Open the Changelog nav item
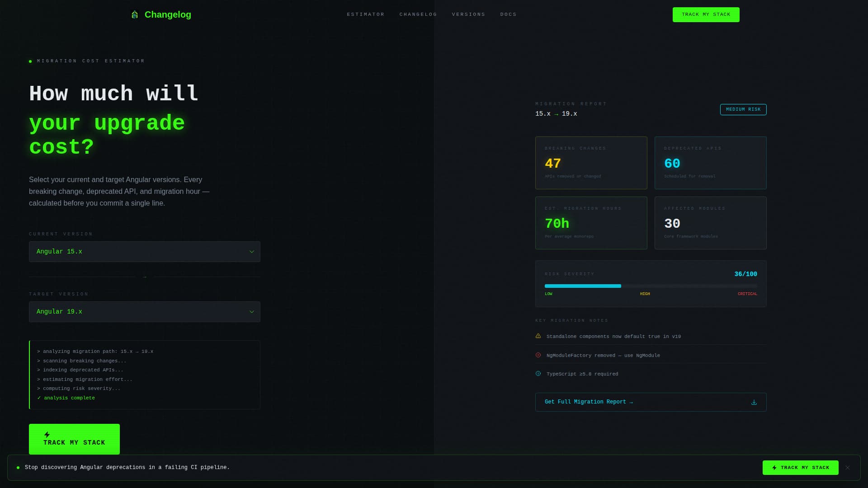This screenshot has width=868, height=488. [418, 14]
